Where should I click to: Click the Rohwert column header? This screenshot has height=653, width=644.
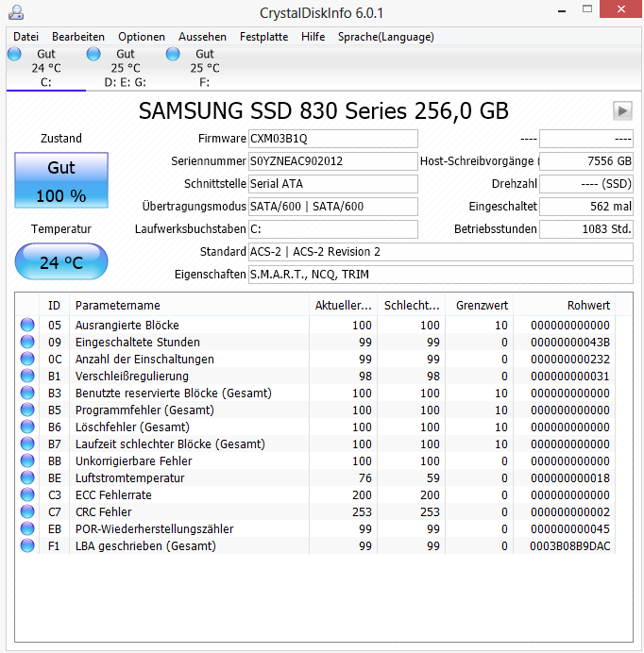[x=565, y=305]
